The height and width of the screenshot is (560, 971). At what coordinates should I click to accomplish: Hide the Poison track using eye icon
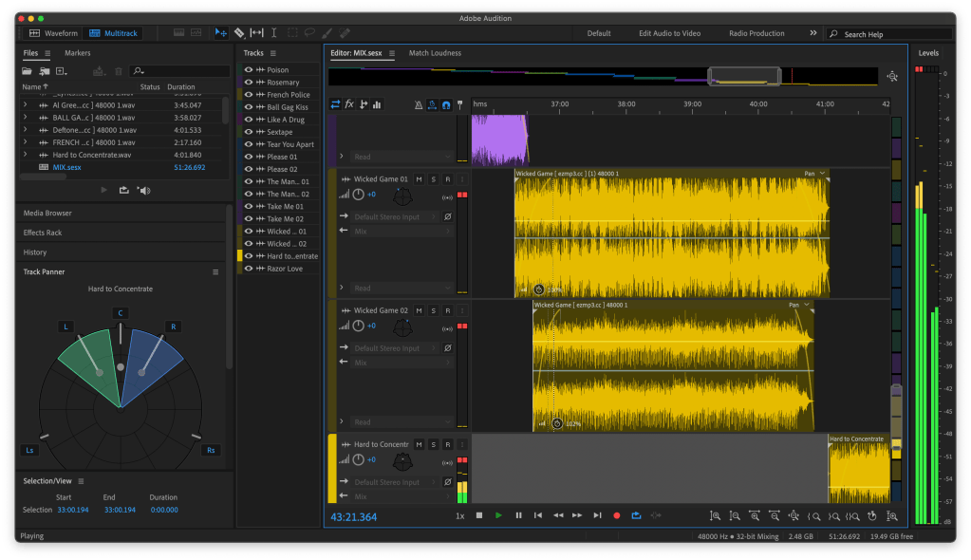pos(249,70)
